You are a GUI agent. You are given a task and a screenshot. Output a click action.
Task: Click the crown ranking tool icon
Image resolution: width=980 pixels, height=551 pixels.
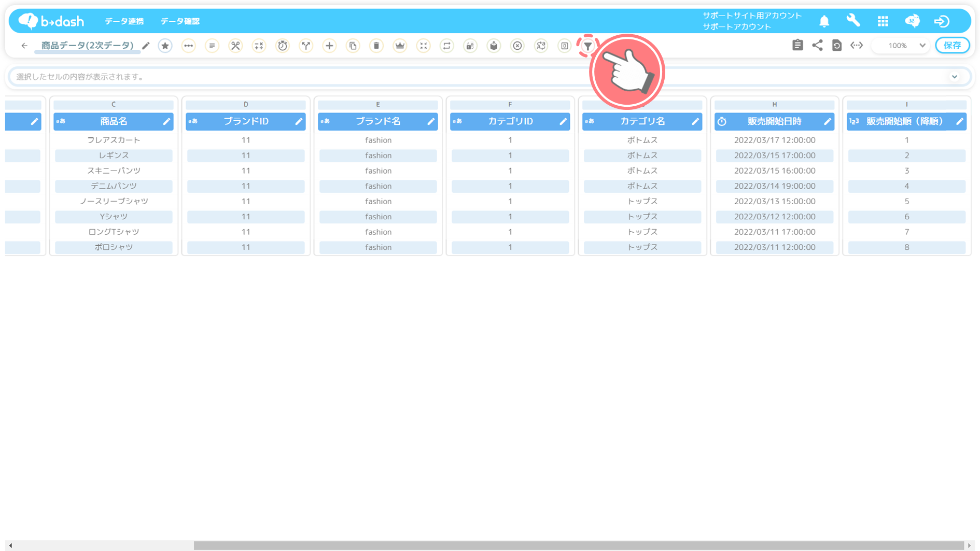(x=400, y=46)
